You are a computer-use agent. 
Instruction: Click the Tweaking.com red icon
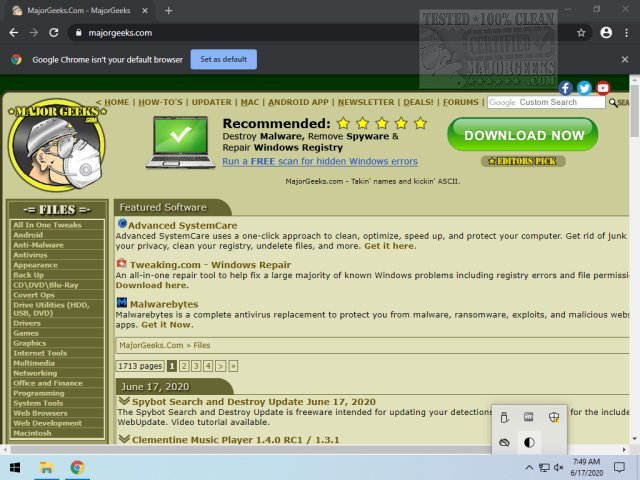pos(122,264)
